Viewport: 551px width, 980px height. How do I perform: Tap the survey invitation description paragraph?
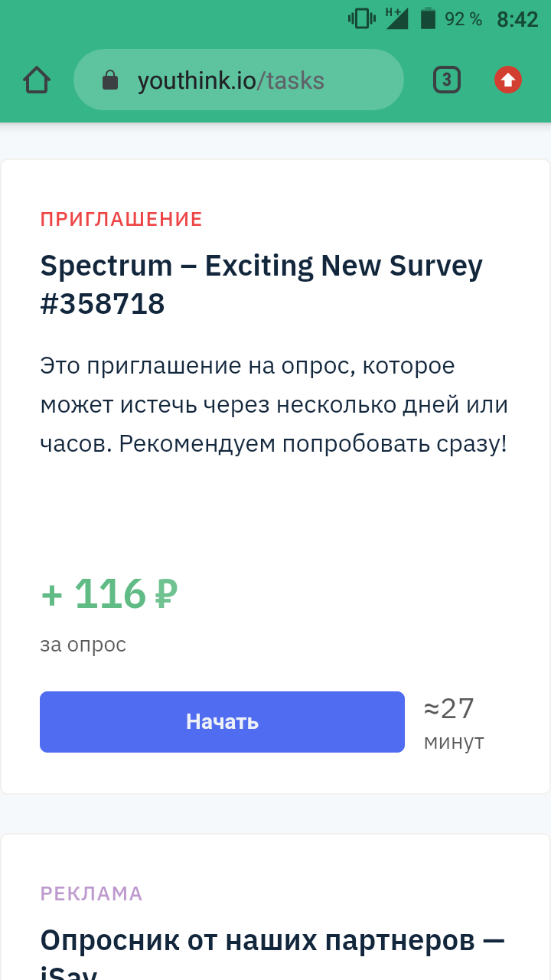274,405
